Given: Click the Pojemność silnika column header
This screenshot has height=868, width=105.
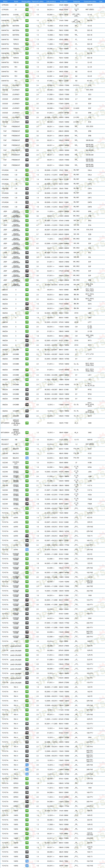Looking at the screenshot, I should [38, 1].
